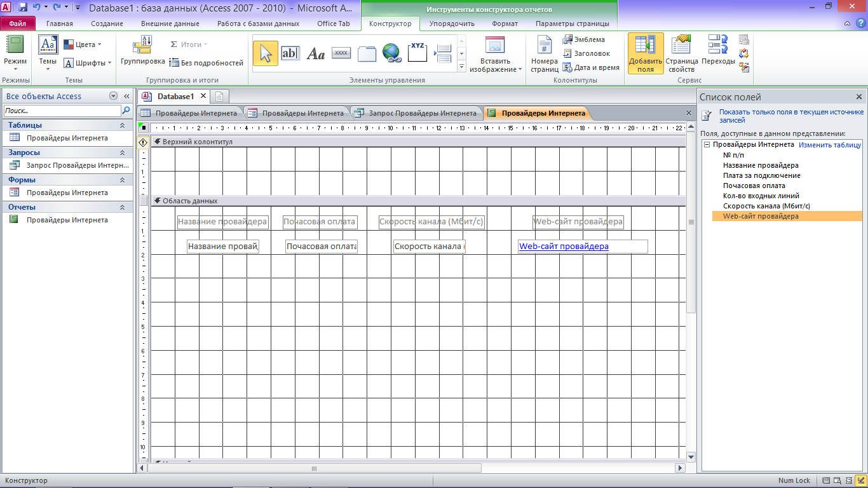This screenshot has width=868, height=488.
Task: Click the Undo icon in quick access
Action: pyautogui.click(x=37, y=8)
